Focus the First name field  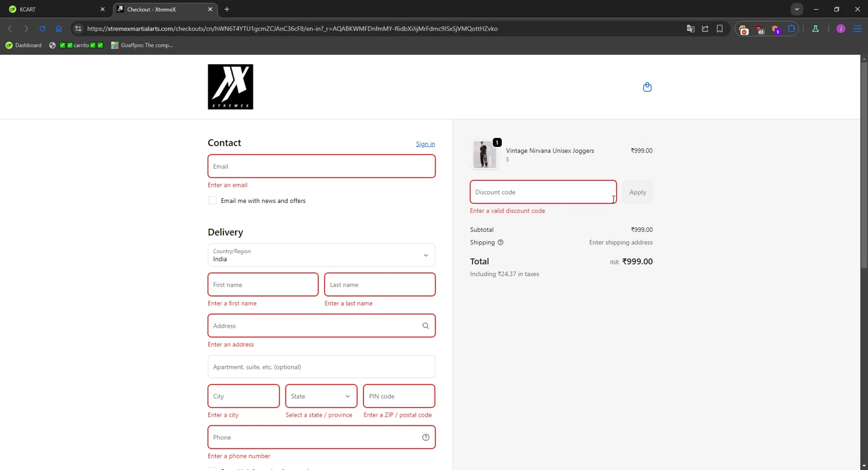tap(263, 284)
